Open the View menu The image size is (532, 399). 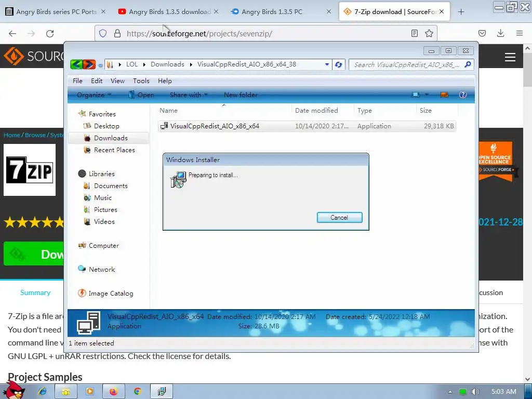pyautogui.click(x=117, y=81)
